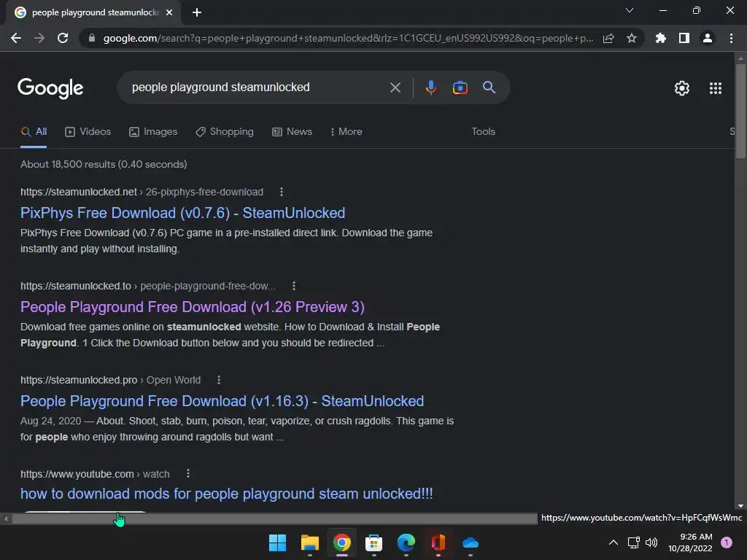Click the vertical page scrollbar thumb
Image resolution: width=747 pixels, height=560 pixels.
740,111
